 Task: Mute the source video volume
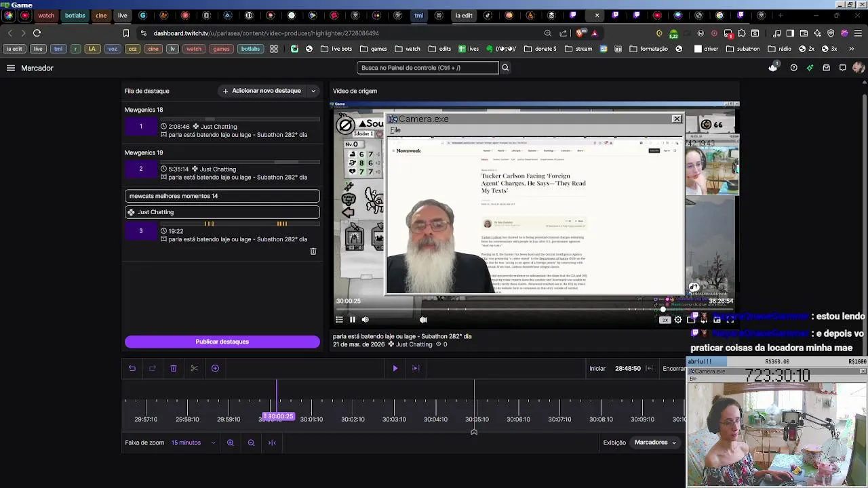tap(366, 320)
